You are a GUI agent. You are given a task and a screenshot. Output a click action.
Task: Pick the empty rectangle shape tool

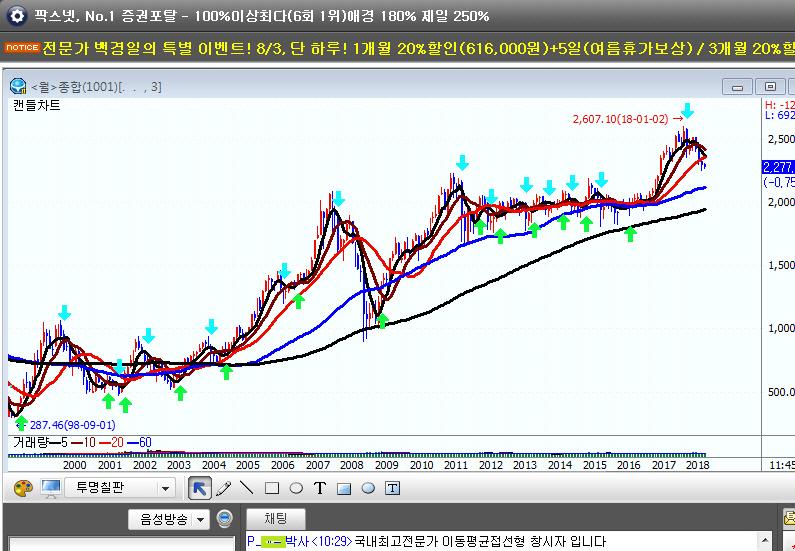(271, 488)
